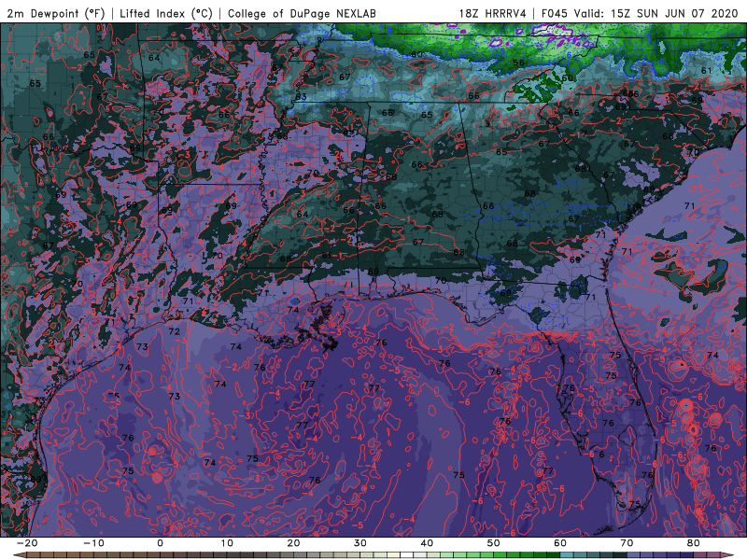Click the "72" dewpoint value on the map
Image resolution: width=747 pixels, height=560 pixels.
[175, 331]
